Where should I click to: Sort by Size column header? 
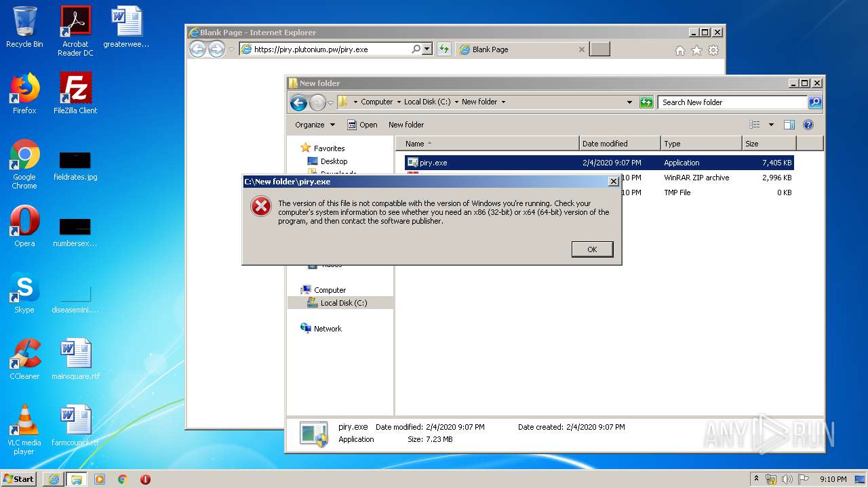(x=769, y=144)
